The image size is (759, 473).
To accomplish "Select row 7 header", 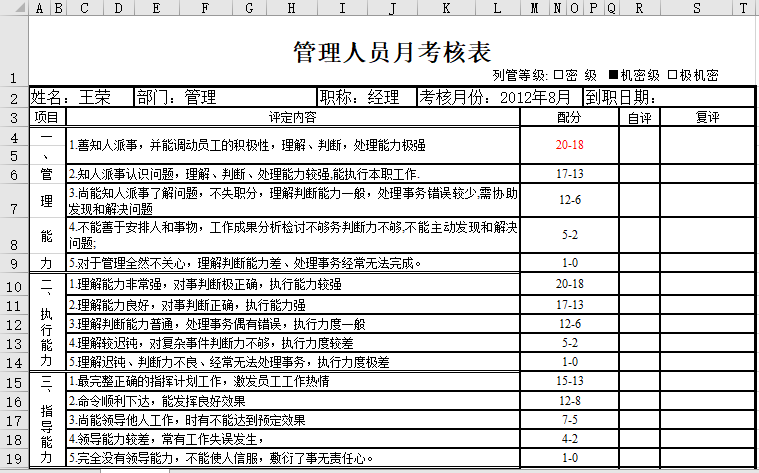I will tap(14, 206).
